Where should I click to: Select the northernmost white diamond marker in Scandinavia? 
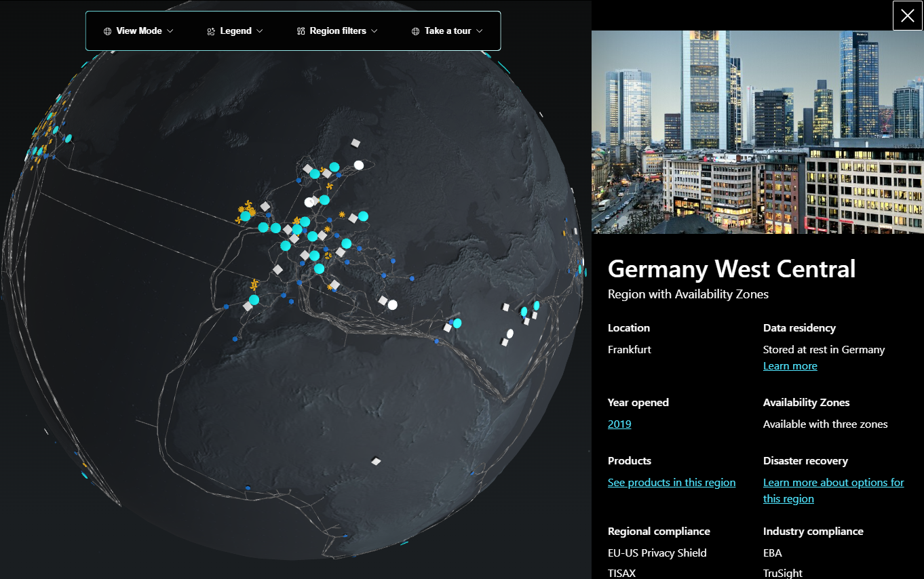pos(355,143)
